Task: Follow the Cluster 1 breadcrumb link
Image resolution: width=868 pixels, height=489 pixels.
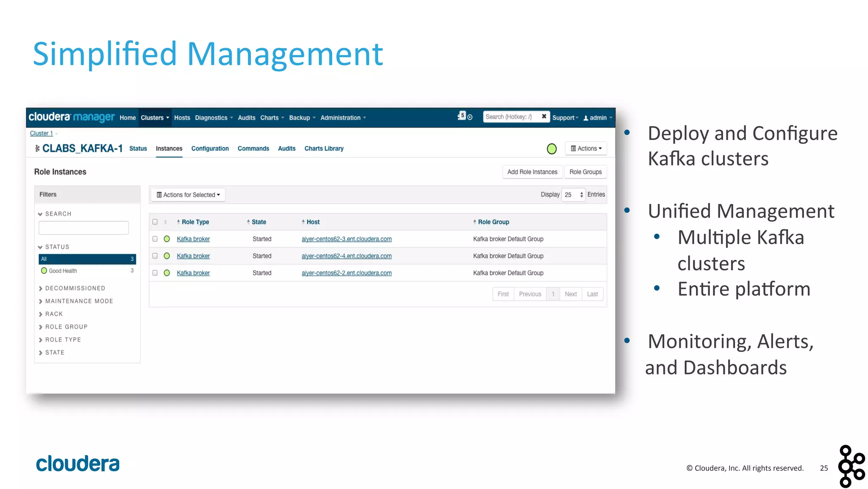Action: click(42, 133)
